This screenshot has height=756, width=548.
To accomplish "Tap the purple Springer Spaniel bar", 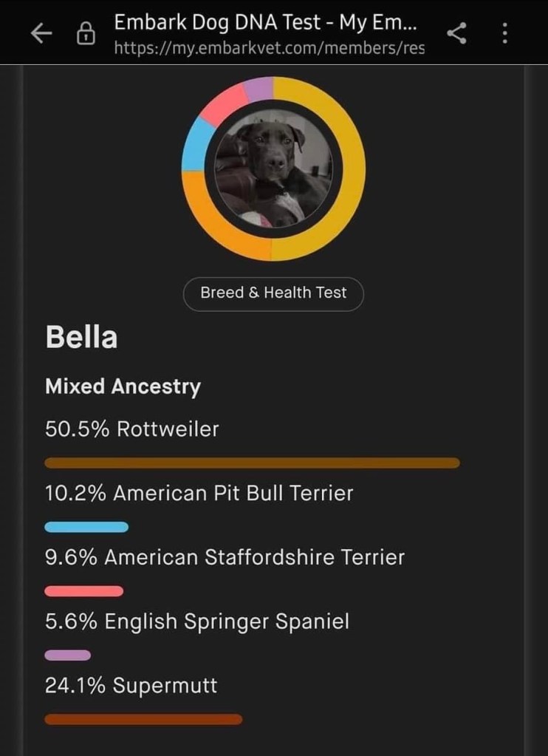I will pyautogui.click(x=68, y=655).
